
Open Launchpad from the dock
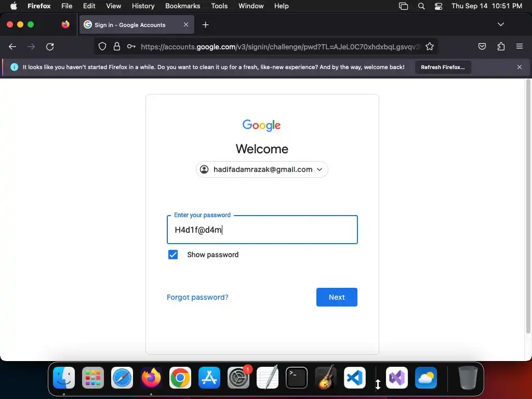pyautogui.click(x=93, y=378)
